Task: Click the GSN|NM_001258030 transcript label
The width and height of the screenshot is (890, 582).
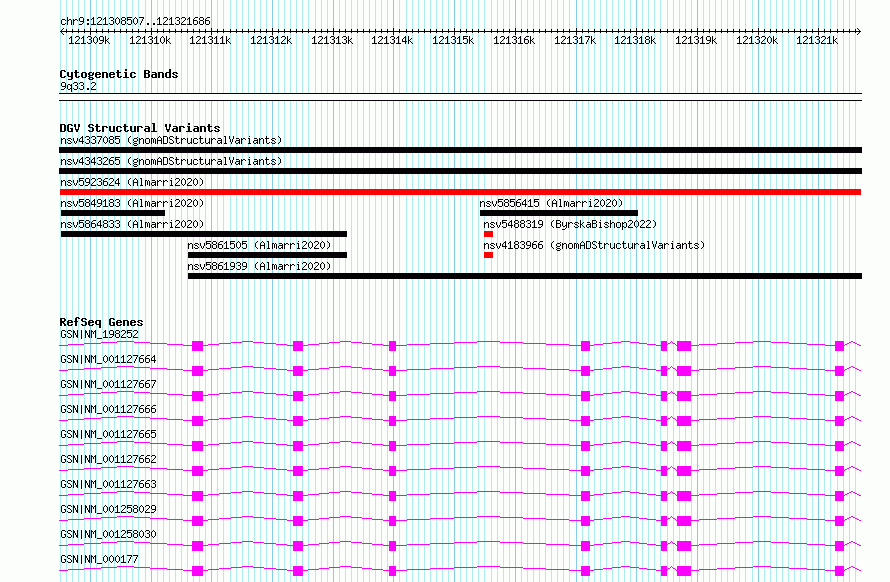Action: coord(108,534)
